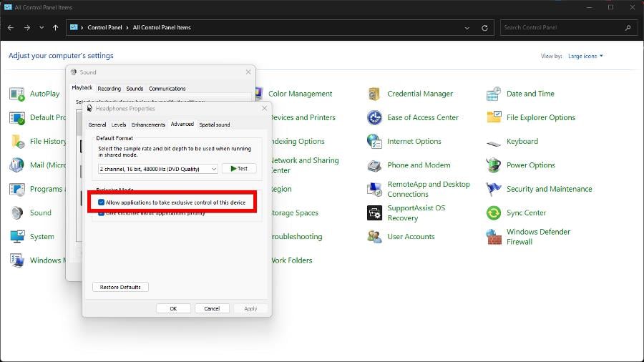Open the File Explorer Options icon
644x362 pixels.
[x=493, y=118]
